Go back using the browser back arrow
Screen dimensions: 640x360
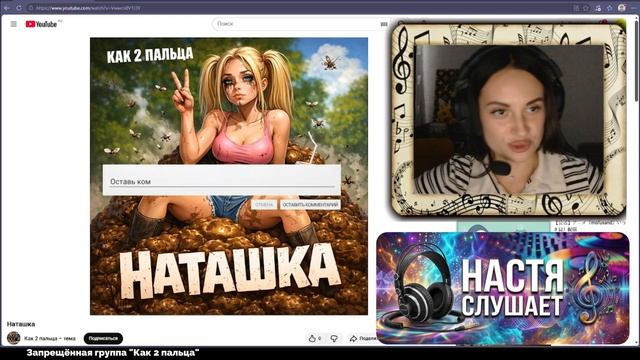click(7, 8)
